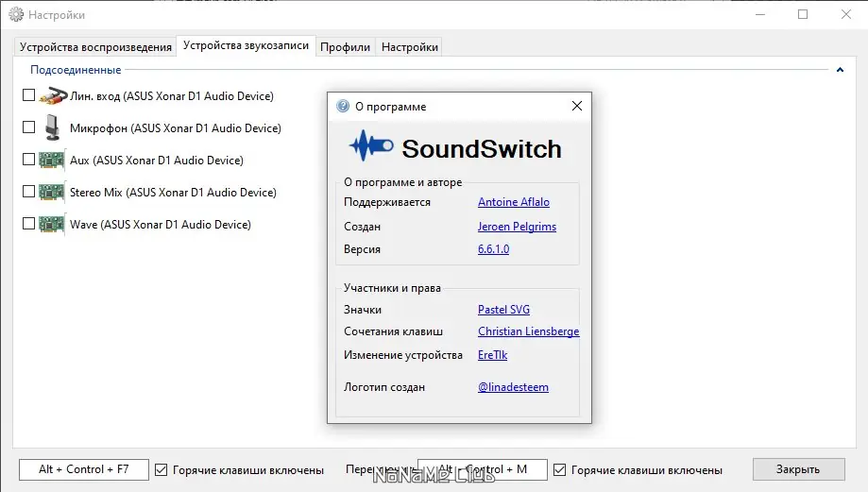This screenshot has height=492, width=868.
Task: Disable hotkeys checkbox next to Alt+Control+F7
Action: point(162,470)
